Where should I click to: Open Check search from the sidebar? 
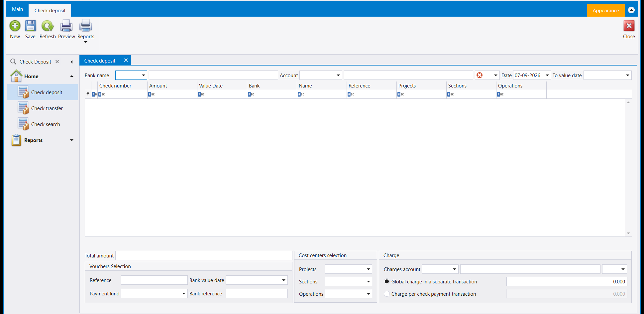click(42, 124)
